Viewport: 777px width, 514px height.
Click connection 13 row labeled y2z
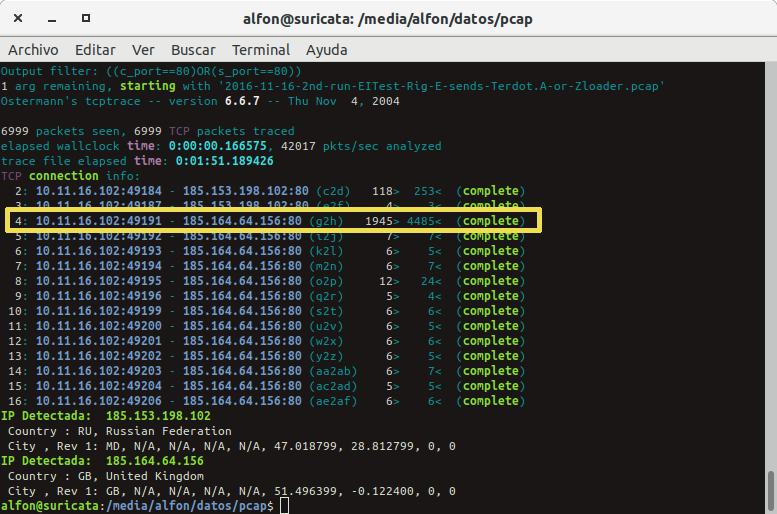267,356
